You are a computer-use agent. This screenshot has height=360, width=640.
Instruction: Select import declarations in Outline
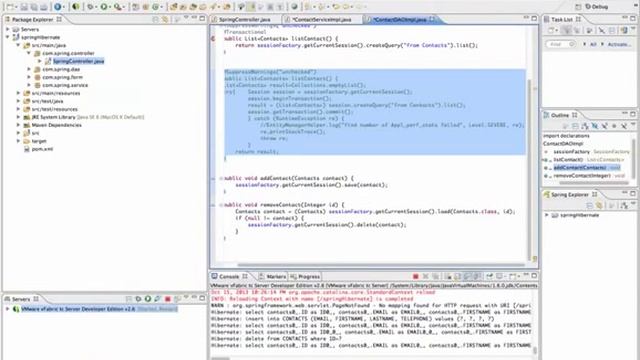pos(566,136)
